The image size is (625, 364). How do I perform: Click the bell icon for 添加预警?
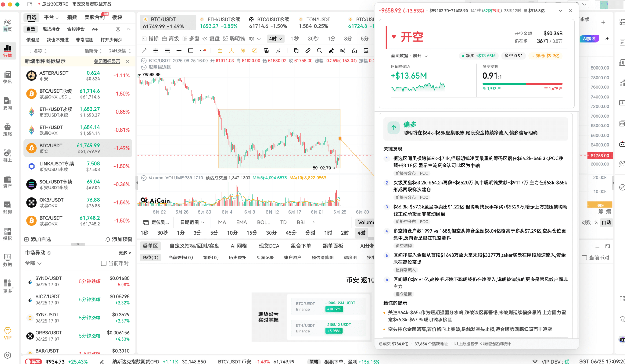tap(108, 239)
